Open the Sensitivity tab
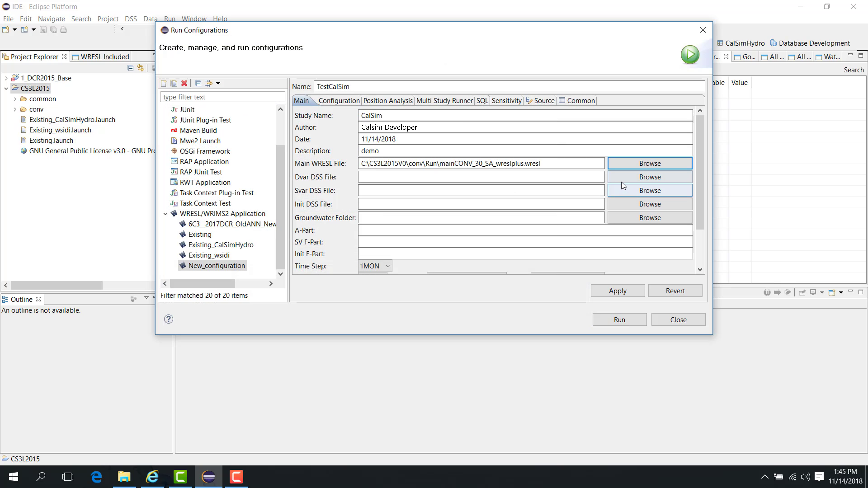Viewport: 868px width, 488px height. click(506, 100)
